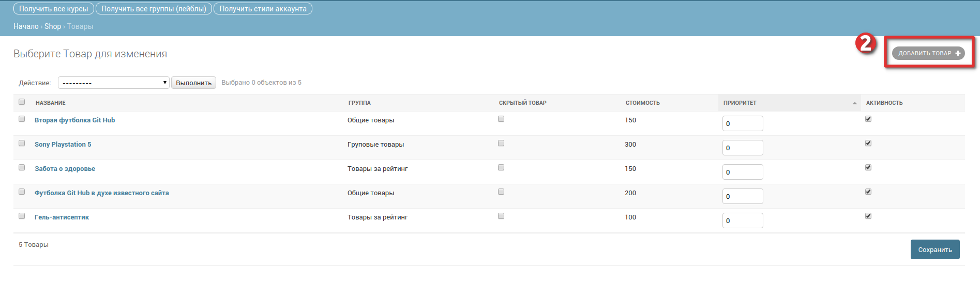Click the sort arrow in Приоритет column
Viewport: 980px width, 284px height.
(x=854, y=103)
